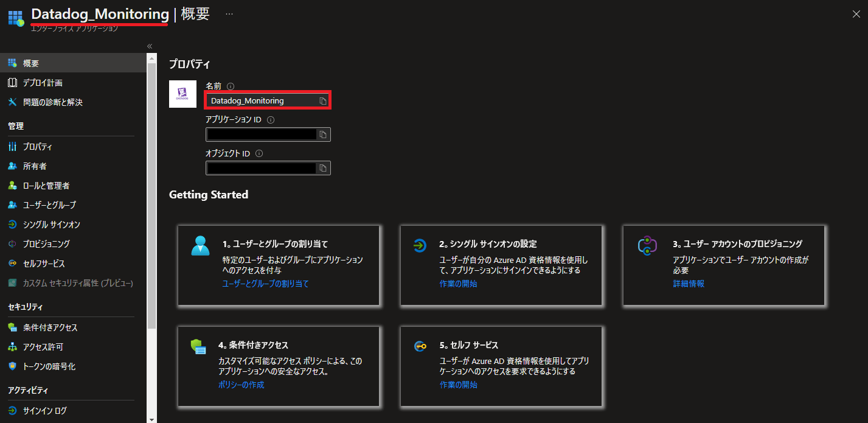Image resolution: width=868 pixels, height=423 pixels.
Task: Collapse the sidebar with double chevron
Action: coord(150,46)
